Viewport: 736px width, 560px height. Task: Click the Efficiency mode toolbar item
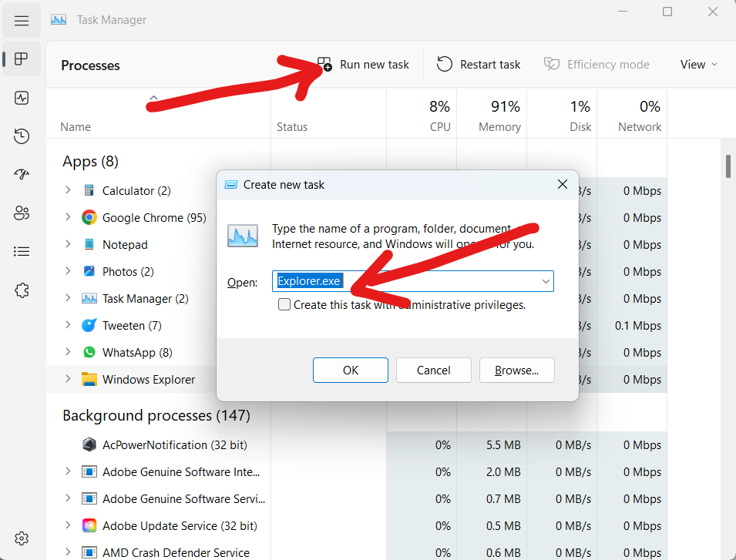(597, 64)
